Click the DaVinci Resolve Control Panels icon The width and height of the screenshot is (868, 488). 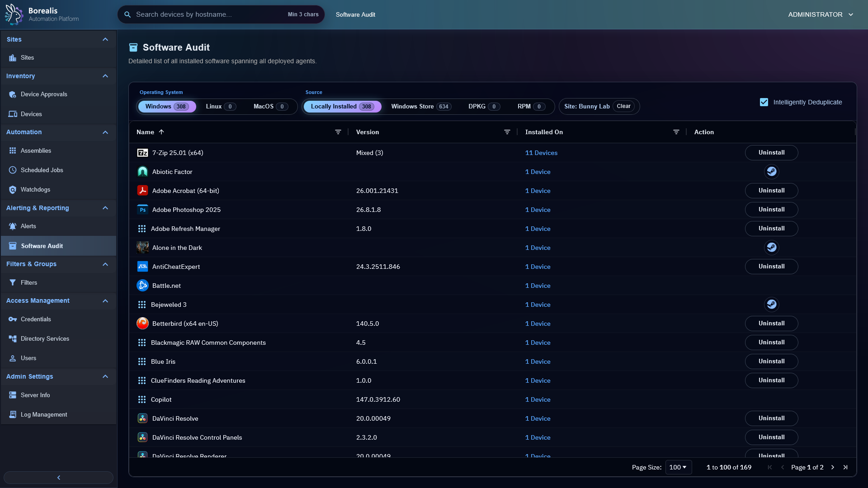[x=142, y=437]
